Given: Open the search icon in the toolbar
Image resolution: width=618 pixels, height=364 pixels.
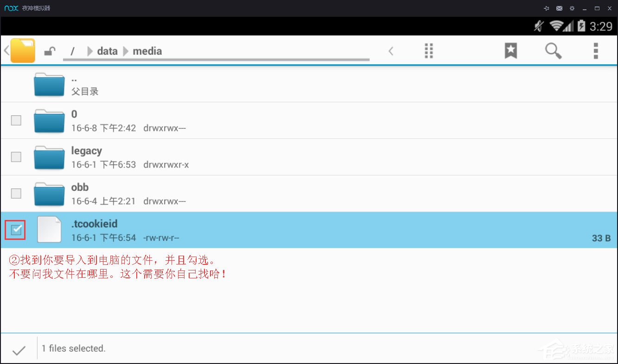Looking at the screenshot, I should click(x=554, y=51).
